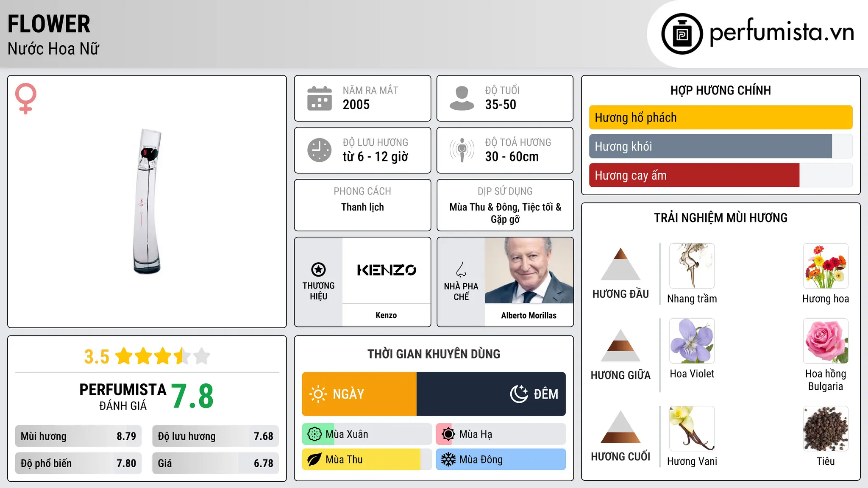Click the pink female gender symbol

[x=26, y=98]
